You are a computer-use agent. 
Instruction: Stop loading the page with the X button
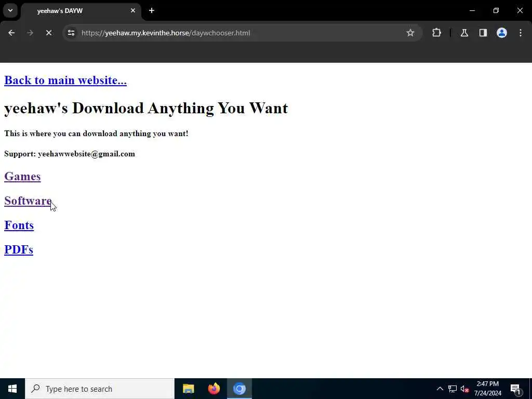49,33
